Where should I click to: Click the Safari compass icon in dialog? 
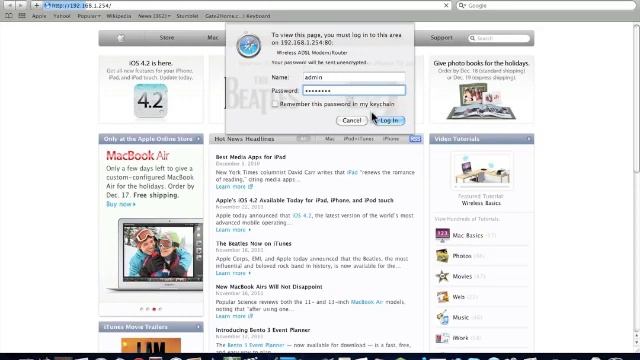249,46
